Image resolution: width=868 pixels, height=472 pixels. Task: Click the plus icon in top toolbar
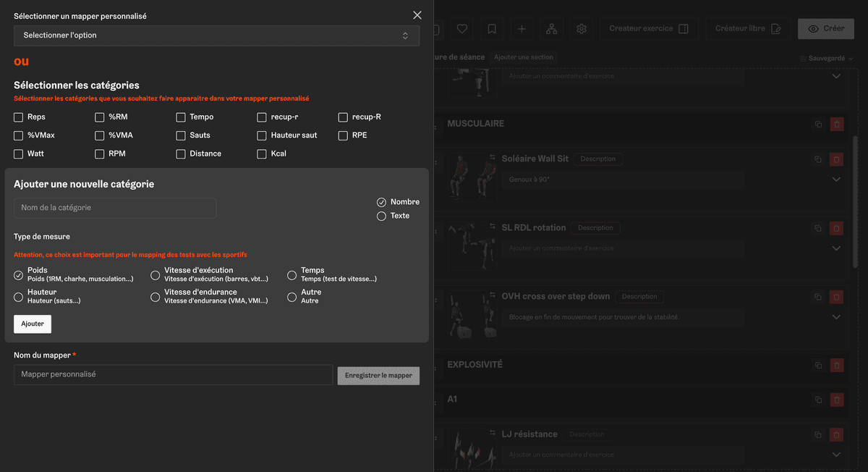pyautogui.click(x=522, y=29)
